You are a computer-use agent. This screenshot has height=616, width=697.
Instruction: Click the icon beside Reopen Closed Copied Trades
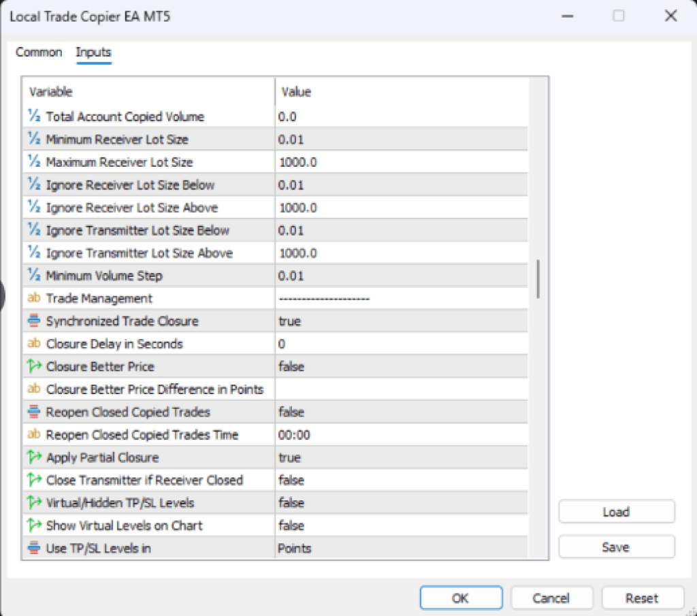point(34,412)
